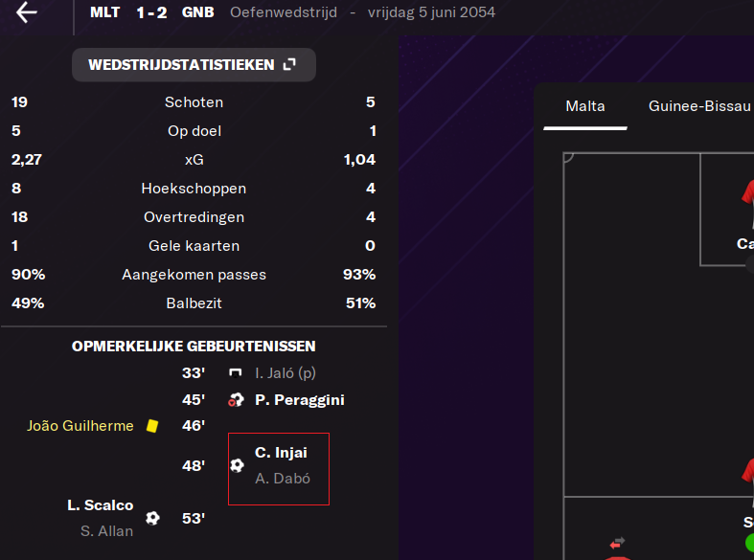754x560 pixels.
Task: Click the injury ball icon beside P. Peraggini
Action: click(236, 399)
